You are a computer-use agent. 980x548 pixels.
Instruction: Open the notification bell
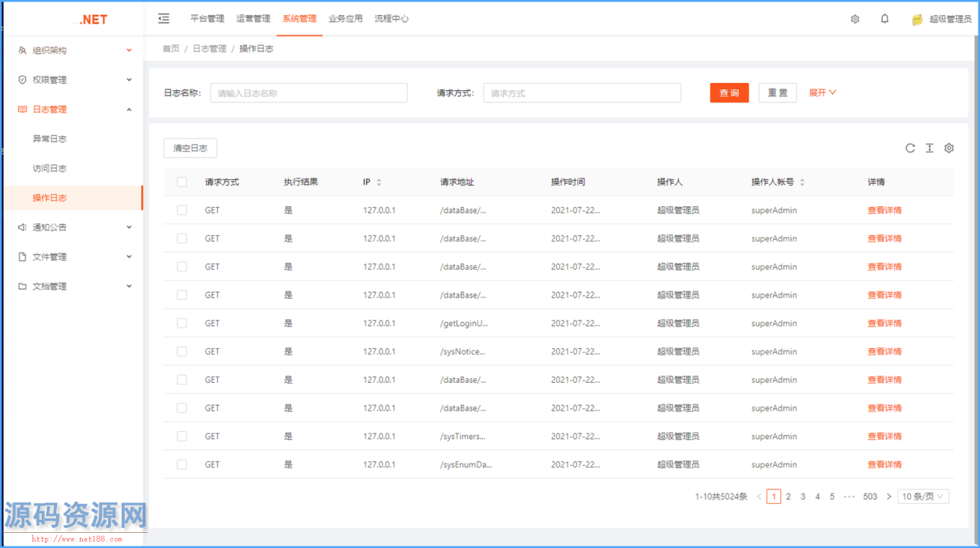[x=885, y=19]
